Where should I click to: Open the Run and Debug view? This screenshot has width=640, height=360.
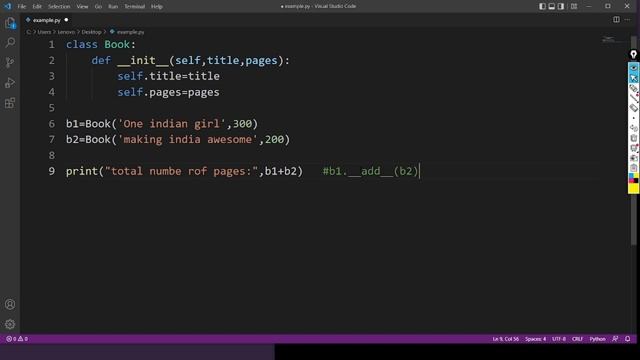(x=10, y=83)
